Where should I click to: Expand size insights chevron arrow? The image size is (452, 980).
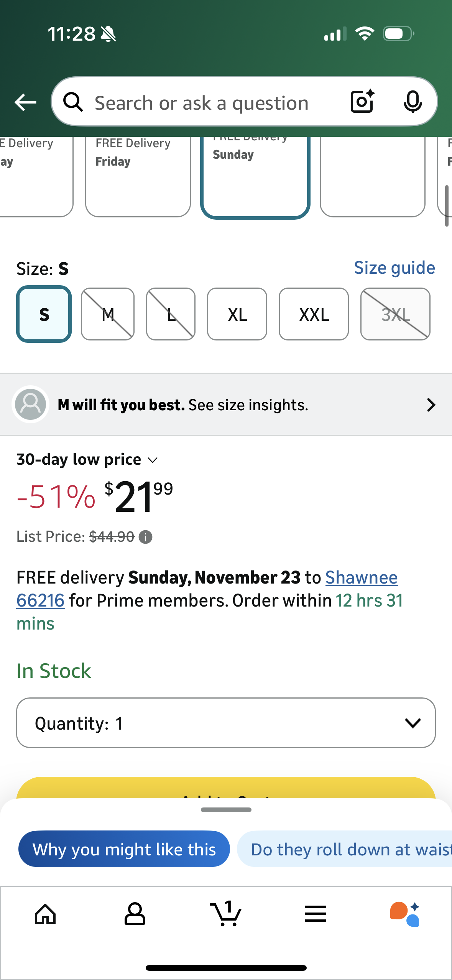tap(431, 405)
